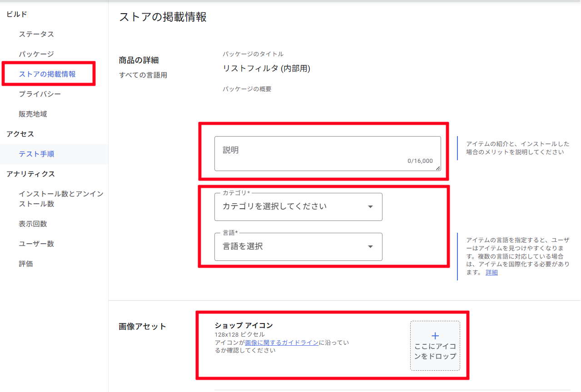Click the language dropdown arrow
The image size is (581, 392).
click(370, 247)
